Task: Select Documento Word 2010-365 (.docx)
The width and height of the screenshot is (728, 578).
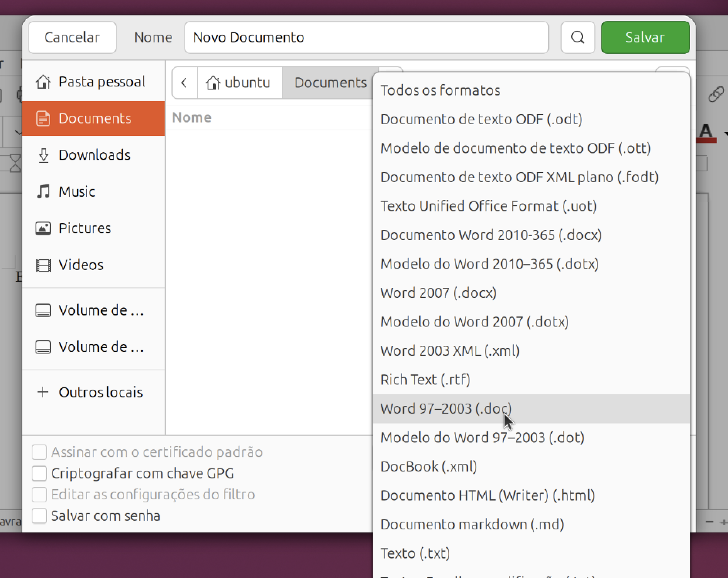Action: 531,235
